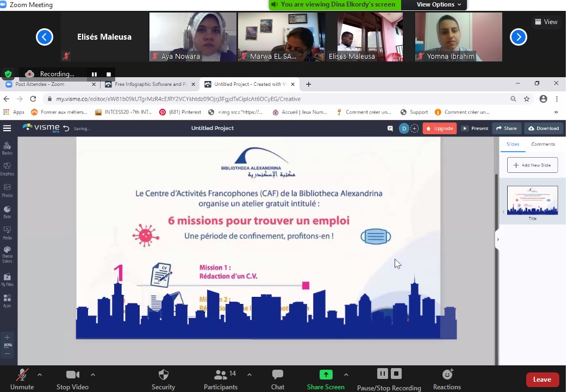
Task: Expand audio options arrow beside Unmute
Action: 40,375
